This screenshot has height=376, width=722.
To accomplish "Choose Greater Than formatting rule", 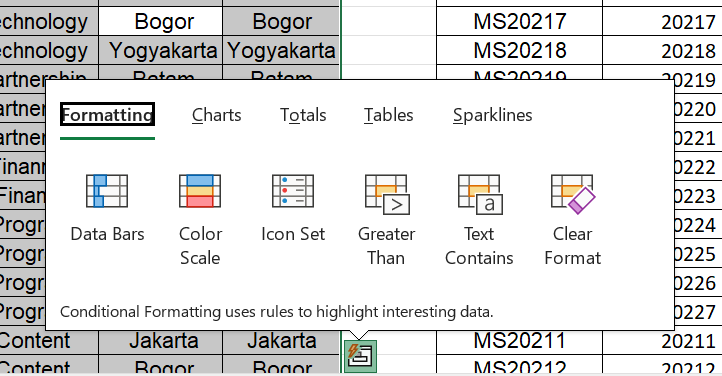I will [386, 220].
